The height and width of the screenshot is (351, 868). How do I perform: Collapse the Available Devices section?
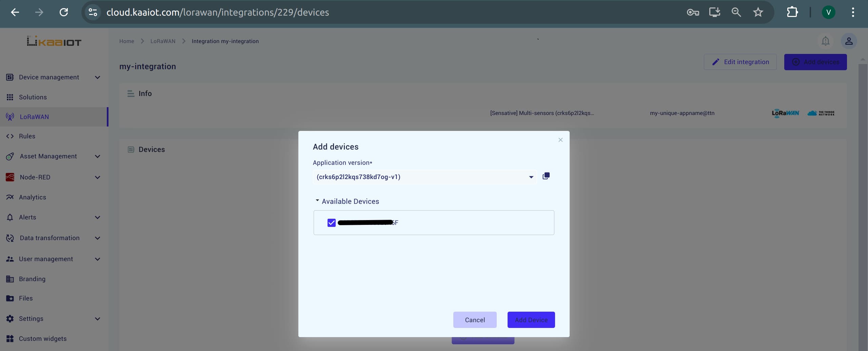point(317,201)
